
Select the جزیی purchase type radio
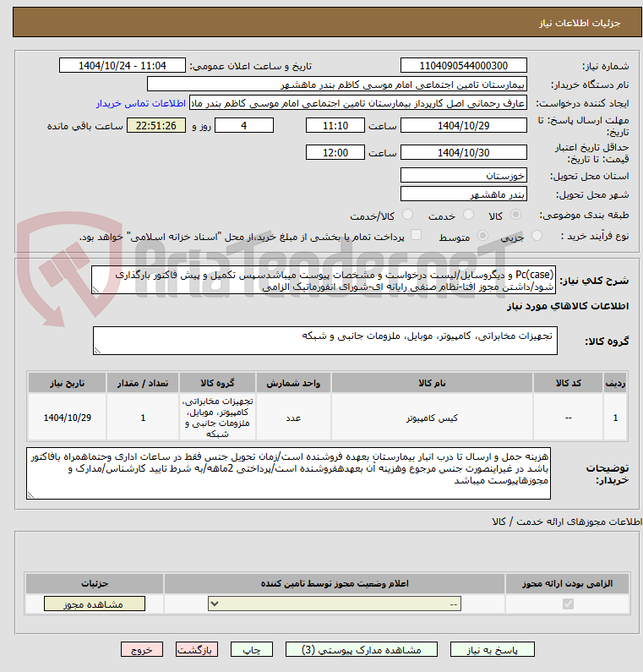point(537,236)
